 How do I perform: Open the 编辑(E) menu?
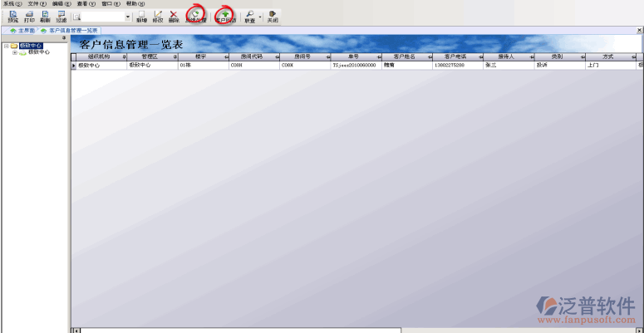(61, 3)
